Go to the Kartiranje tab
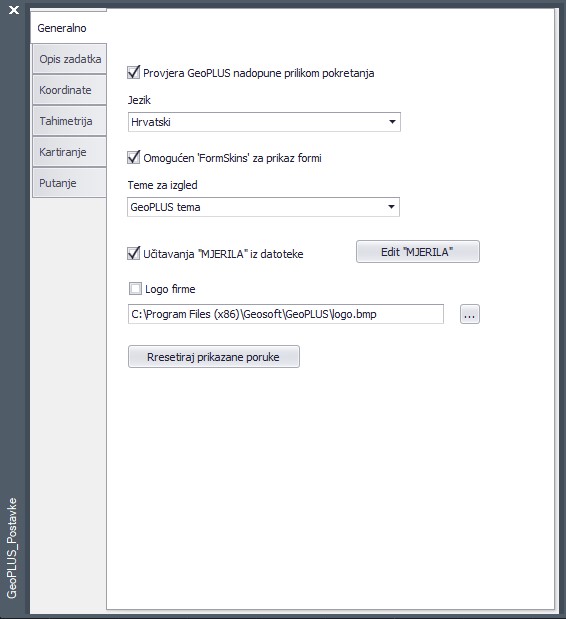The image size is (566, 619). pos(69,152)
